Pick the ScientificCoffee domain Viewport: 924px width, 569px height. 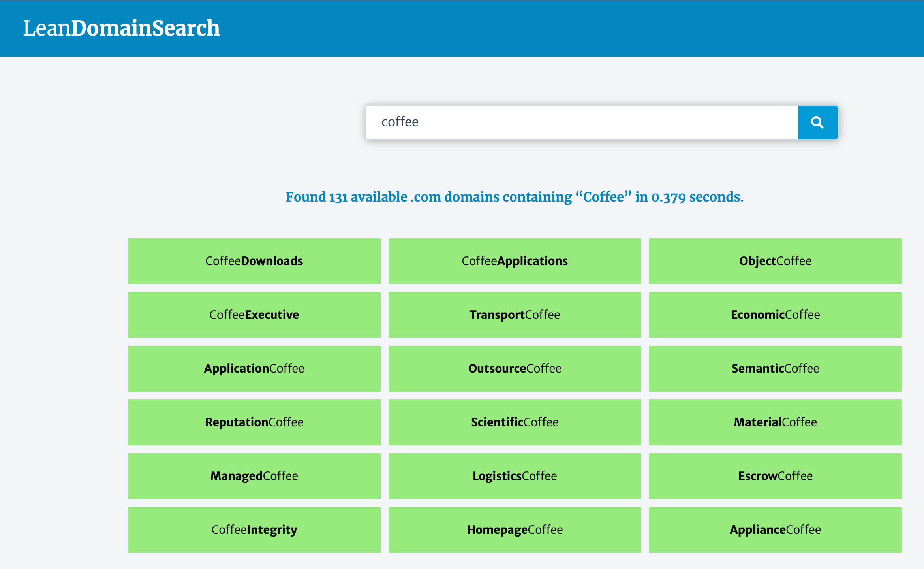pyautogui.click(x=515, y=422)
